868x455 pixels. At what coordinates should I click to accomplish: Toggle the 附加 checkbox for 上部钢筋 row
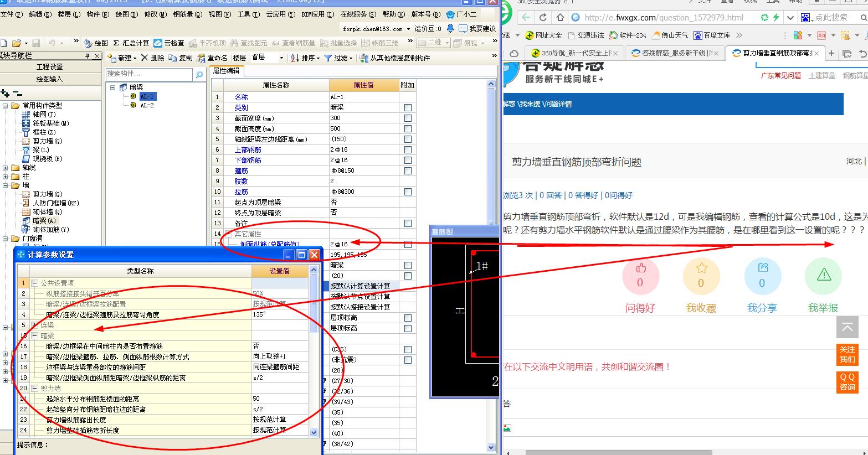pyautogui.click(x=408, y=149)
